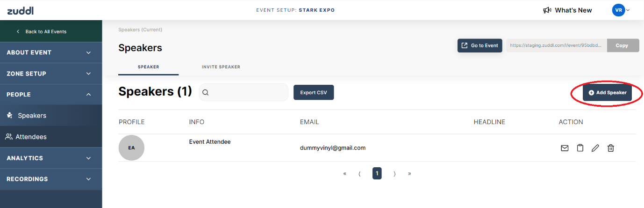Click the Back to All Events link
The height and width of the screenshot is (208, 644).
[x=46, y=31]
